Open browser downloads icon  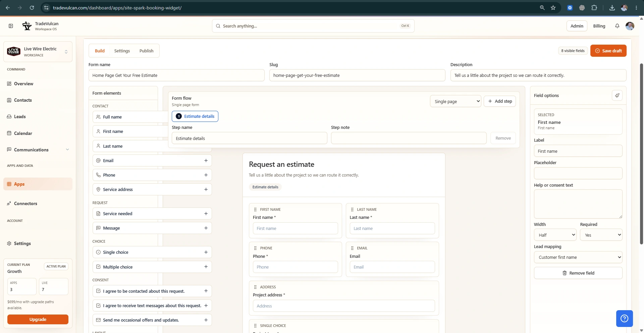click(x=612, y=8)
